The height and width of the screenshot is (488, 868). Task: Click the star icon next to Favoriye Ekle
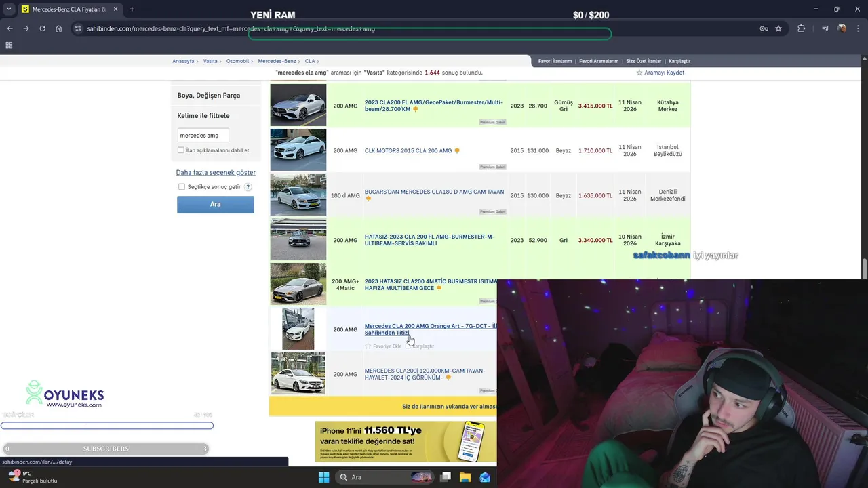tap(368, 346)
